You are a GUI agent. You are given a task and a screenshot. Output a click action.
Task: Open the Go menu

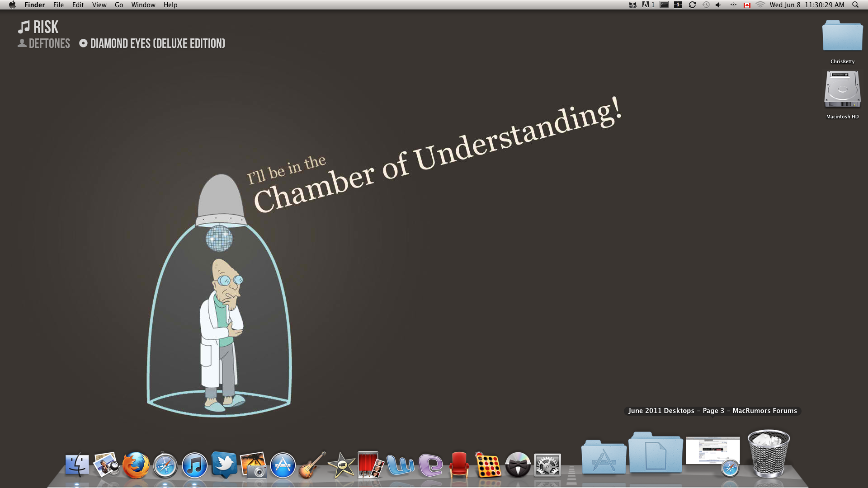point(119,5)
